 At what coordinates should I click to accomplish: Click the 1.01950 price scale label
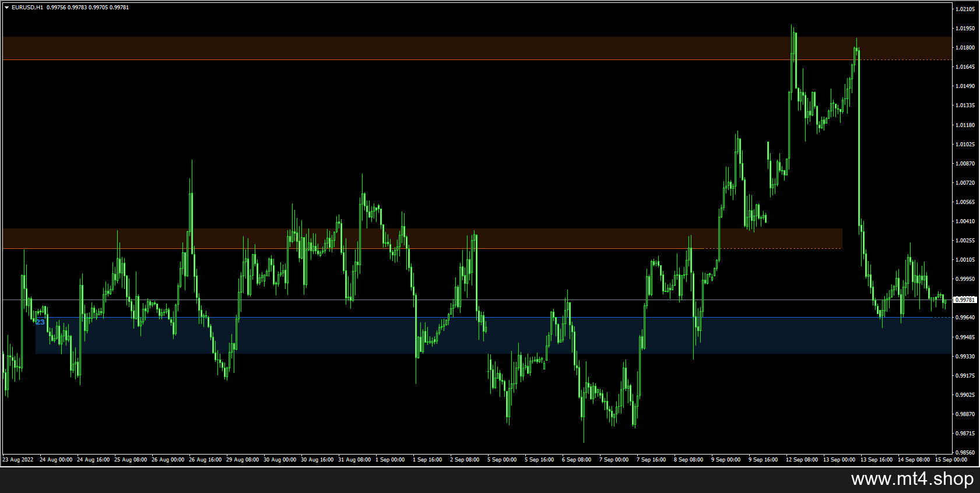[x=965, y=29]
